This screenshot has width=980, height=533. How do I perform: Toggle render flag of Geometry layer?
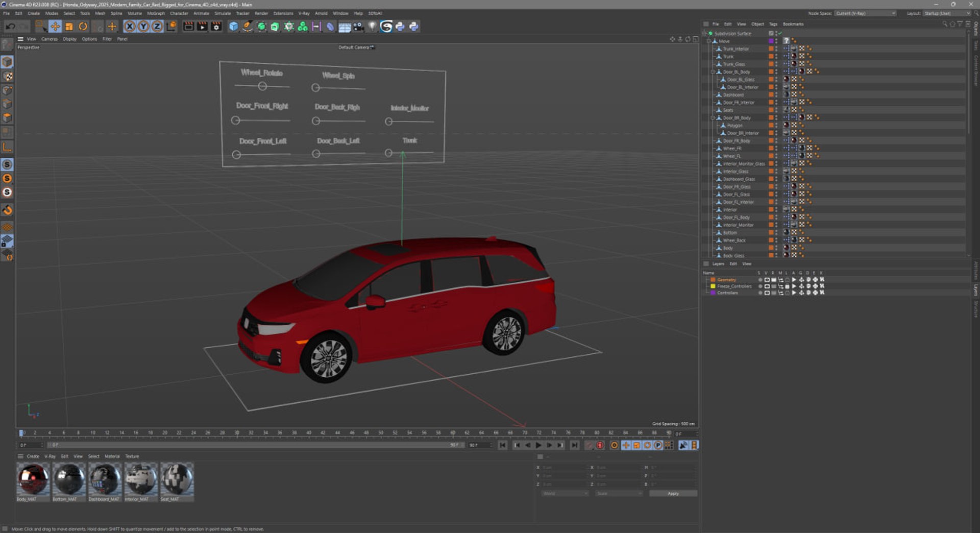tap(773, 280)
